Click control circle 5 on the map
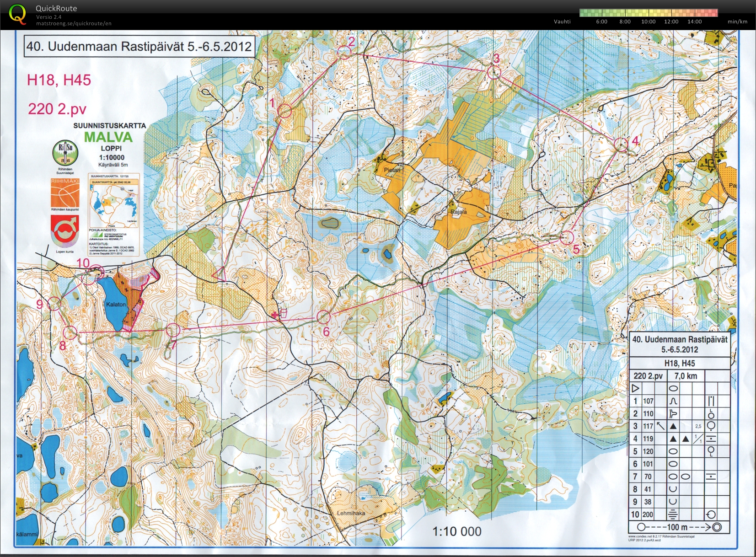The height and width of the screenshot is (557, 756). [567, 237]
